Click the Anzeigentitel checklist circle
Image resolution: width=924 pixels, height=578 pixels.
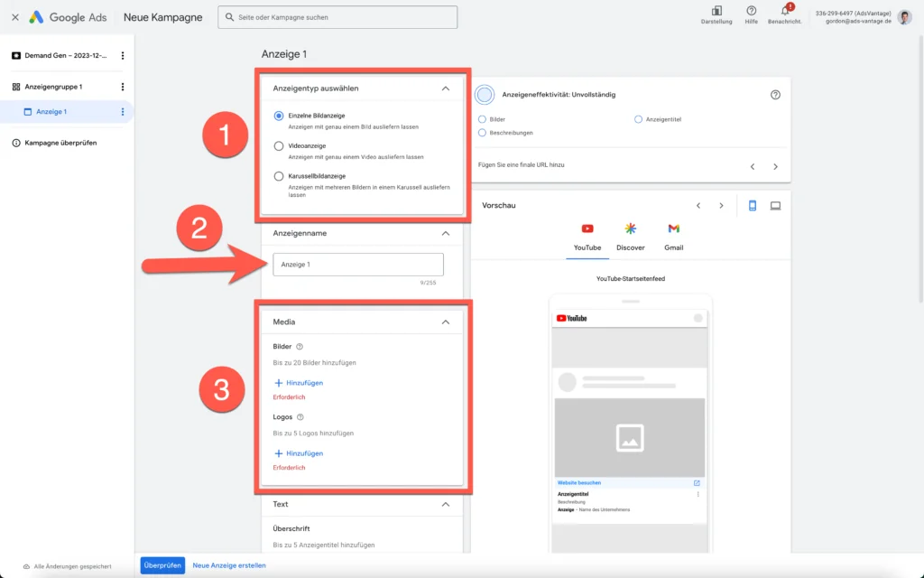(x=638, y=119)
